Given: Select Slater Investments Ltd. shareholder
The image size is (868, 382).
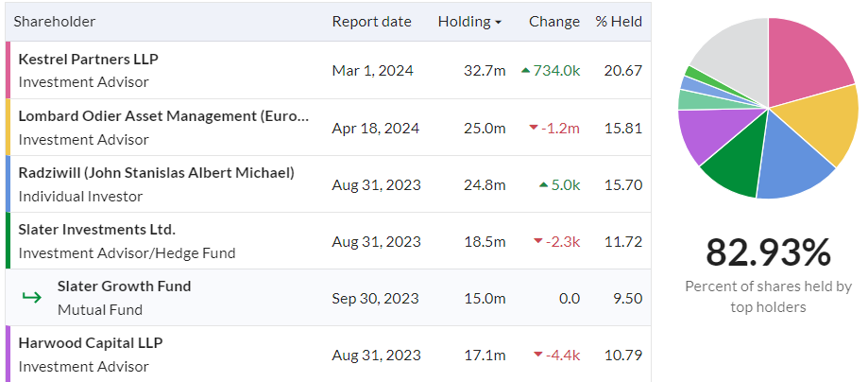Looking at the screenshot, I should 97,229.
